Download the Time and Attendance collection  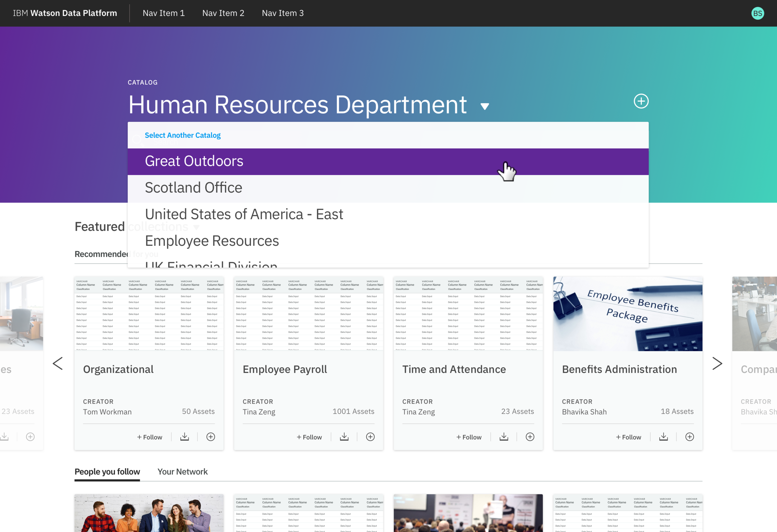(x=504, y=437)
